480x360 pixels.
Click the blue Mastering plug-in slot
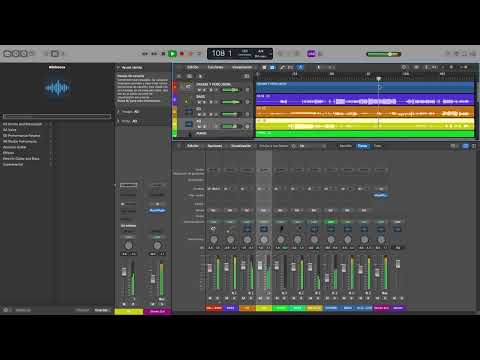(380, 195)
